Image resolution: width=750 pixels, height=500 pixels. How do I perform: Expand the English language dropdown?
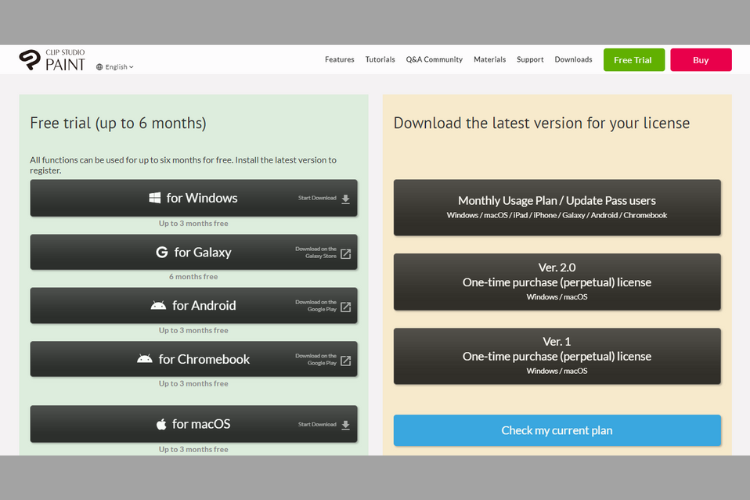[119, 67]
